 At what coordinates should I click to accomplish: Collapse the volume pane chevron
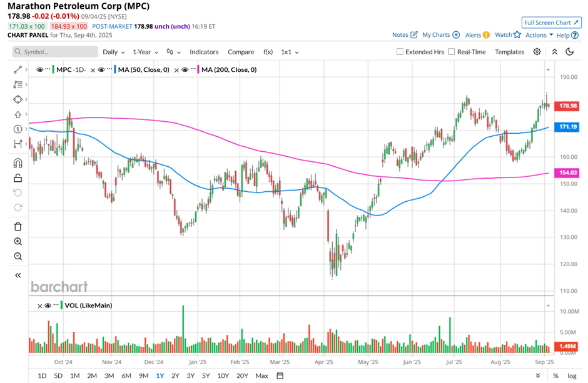pyautogui.click(x=548, y=306)
